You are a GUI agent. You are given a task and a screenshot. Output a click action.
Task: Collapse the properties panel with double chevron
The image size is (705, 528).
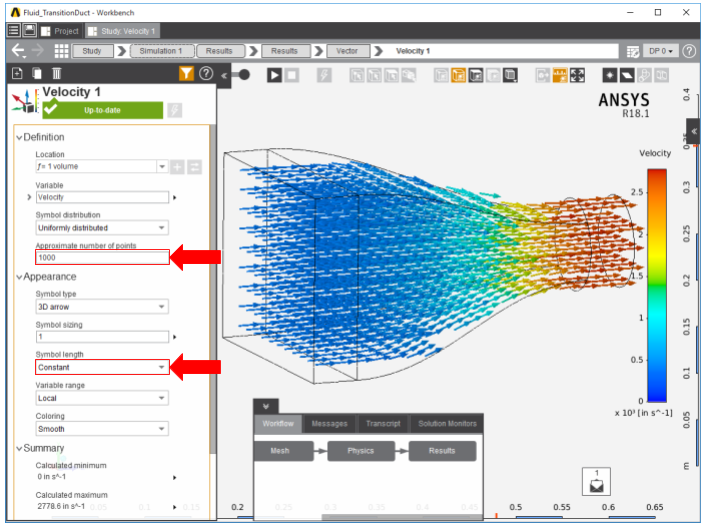[x=224, y=75]
